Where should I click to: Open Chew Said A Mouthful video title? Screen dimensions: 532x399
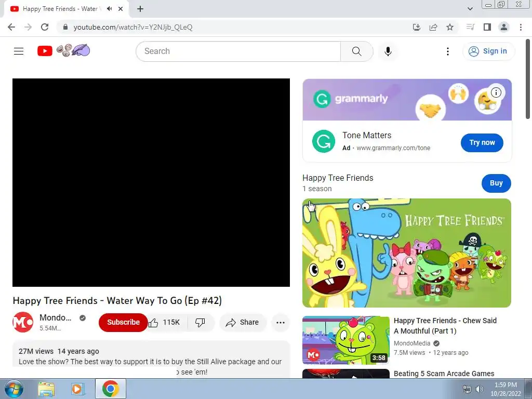pos(445,326)
